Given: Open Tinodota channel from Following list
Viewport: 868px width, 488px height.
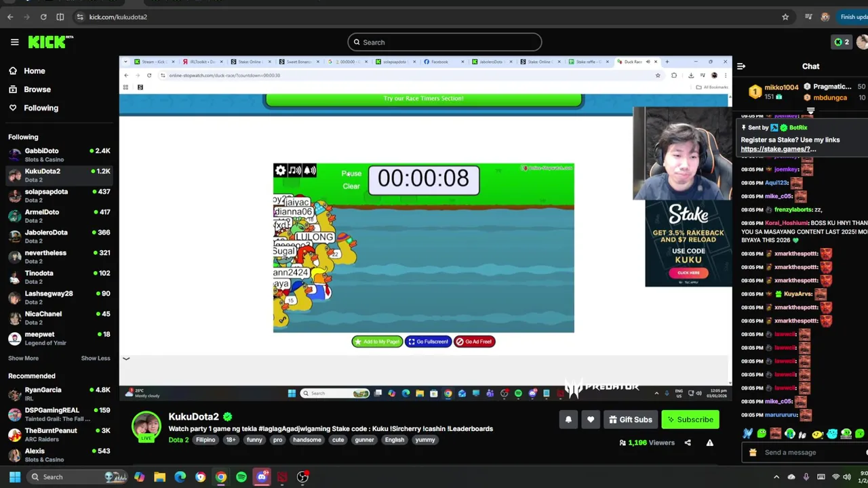Looking at the screenshot, I should pos(59,277).
